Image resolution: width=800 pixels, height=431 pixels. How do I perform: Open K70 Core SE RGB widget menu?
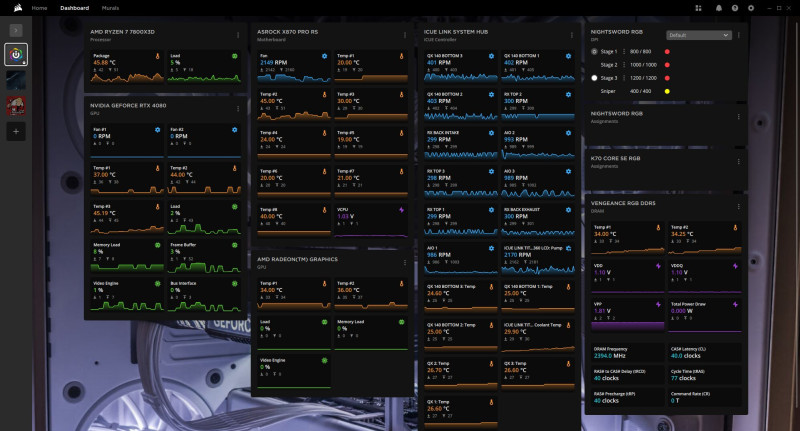tap(738, 162)
